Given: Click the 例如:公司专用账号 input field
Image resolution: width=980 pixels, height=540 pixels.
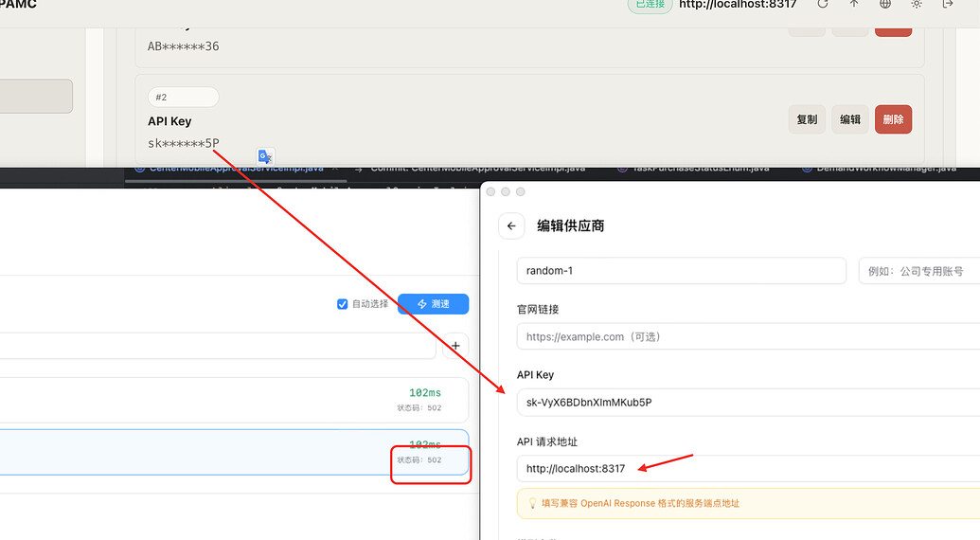Looking at the screenshot, I should click(x=919, y=271).
